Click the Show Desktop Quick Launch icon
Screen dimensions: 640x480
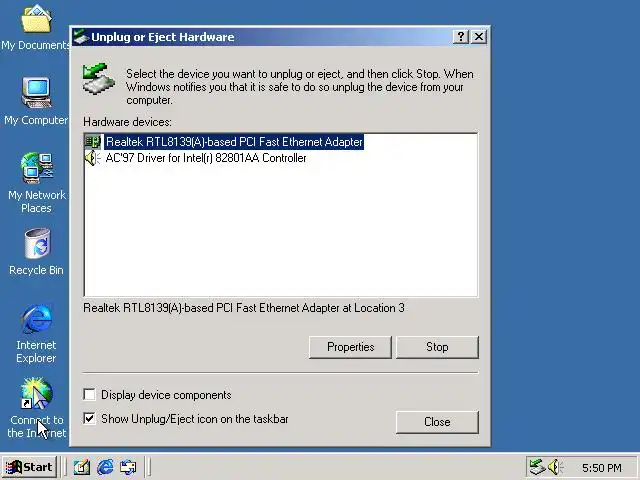[x=82, y=467]
